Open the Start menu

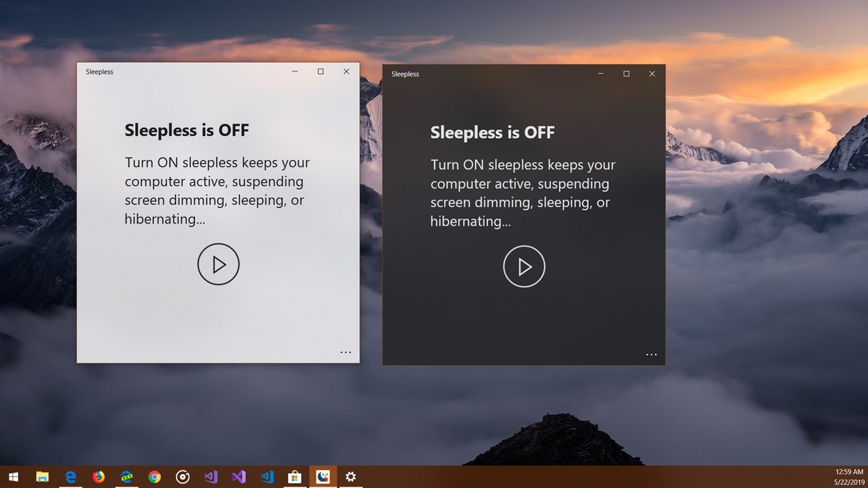click(12, 476)
